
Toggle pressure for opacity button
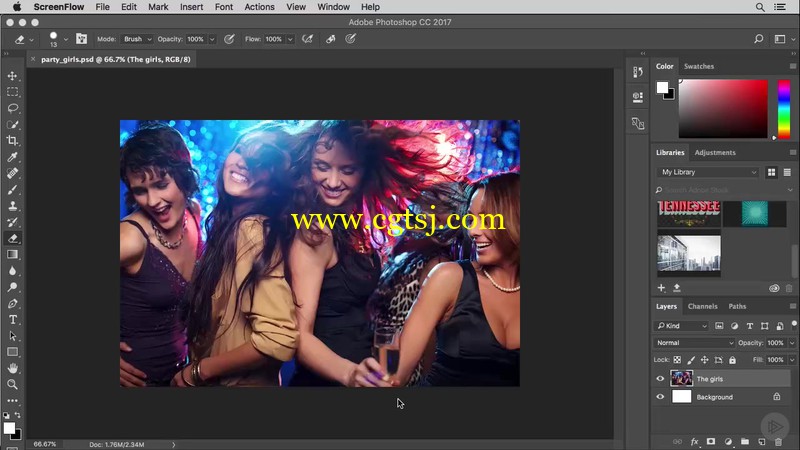(229, 39)
